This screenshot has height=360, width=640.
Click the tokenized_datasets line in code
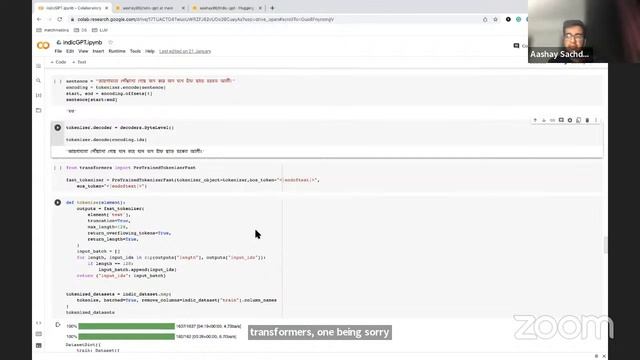(x=90, y=313)
